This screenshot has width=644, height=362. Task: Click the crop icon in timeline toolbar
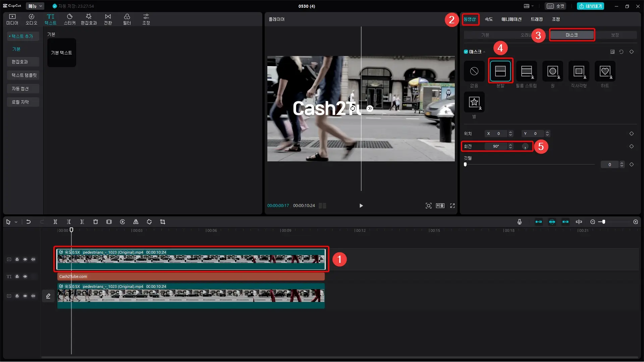tap(163, 222)
